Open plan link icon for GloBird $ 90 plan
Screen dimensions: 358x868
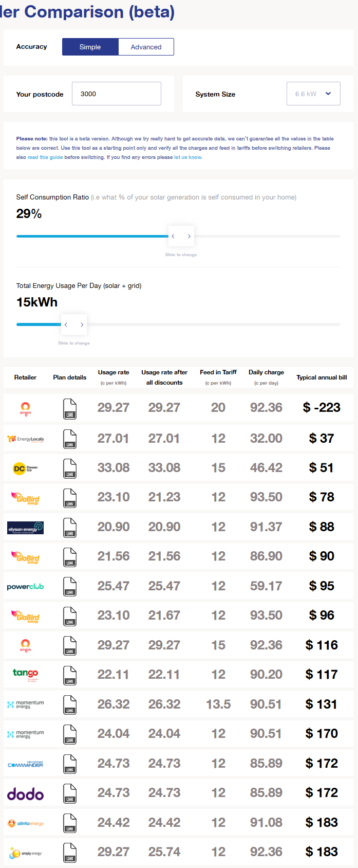click(70, 557)
